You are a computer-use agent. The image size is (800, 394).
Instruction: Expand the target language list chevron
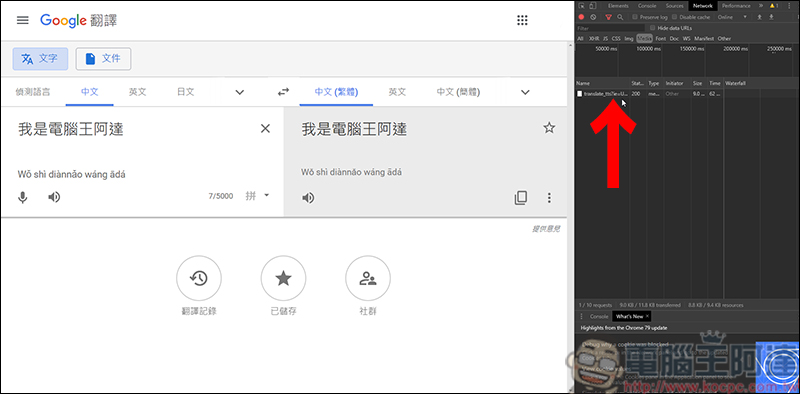coord(524,92)
